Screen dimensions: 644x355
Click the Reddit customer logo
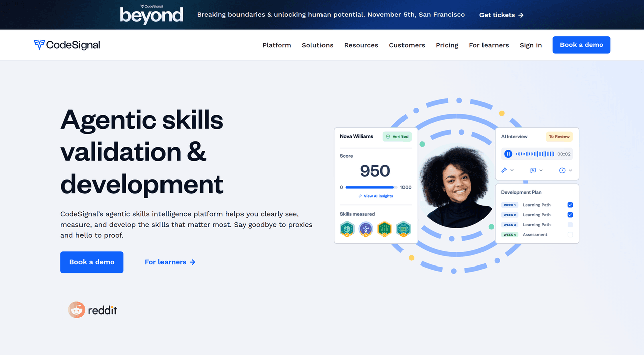point(93,310)
